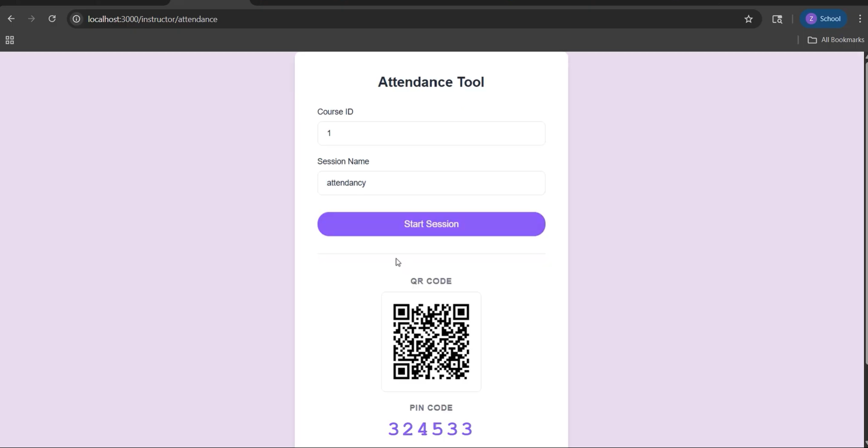
Task: Click inside the address bar
Action: pyautogui.click(x=324, y=19)
